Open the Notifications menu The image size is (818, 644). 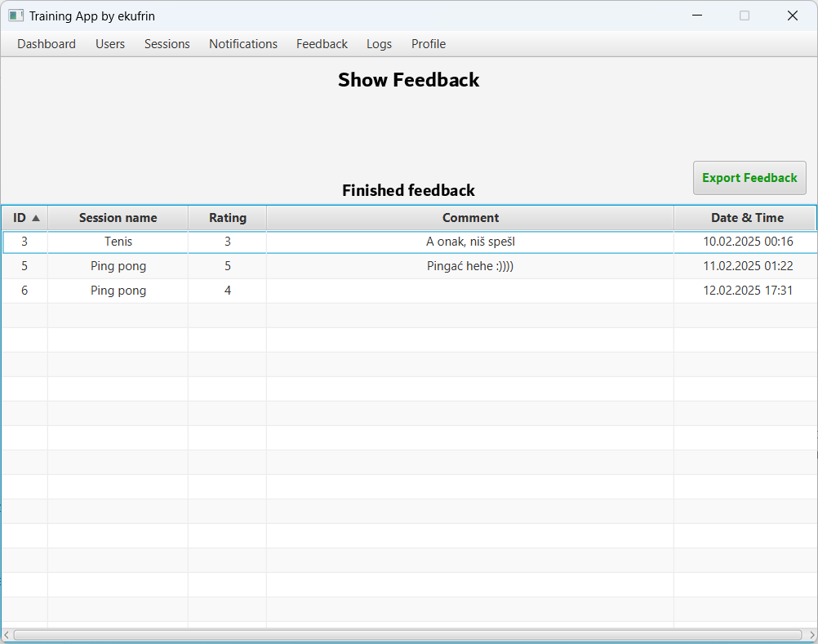[243, 44]
